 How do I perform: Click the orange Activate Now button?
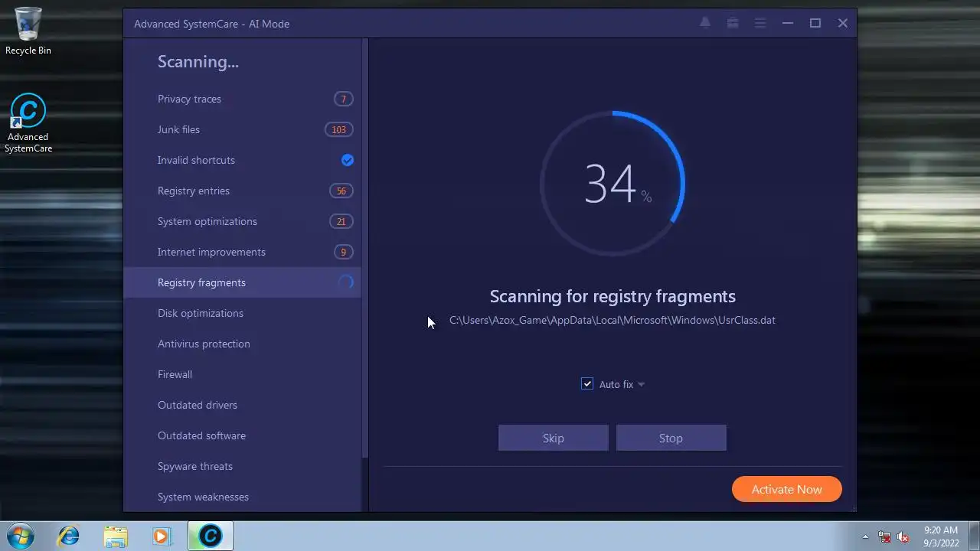pos(786,489)
